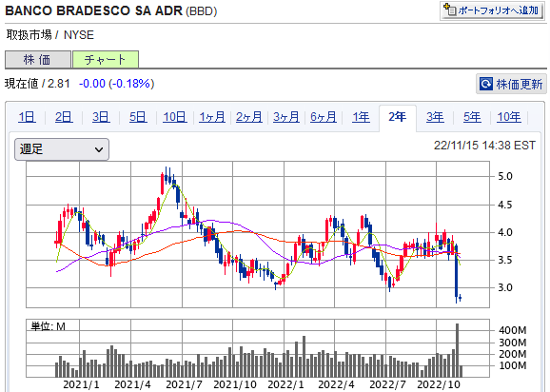Select the active 2年 range tab
The width and height of the screenshot is (550, 392).
398,117
